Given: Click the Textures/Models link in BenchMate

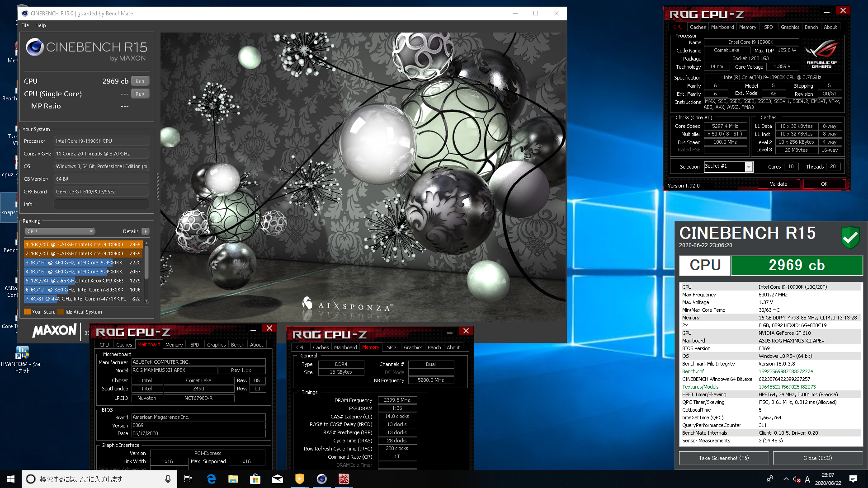Looking at the screenshot, I should click(700, 387).
